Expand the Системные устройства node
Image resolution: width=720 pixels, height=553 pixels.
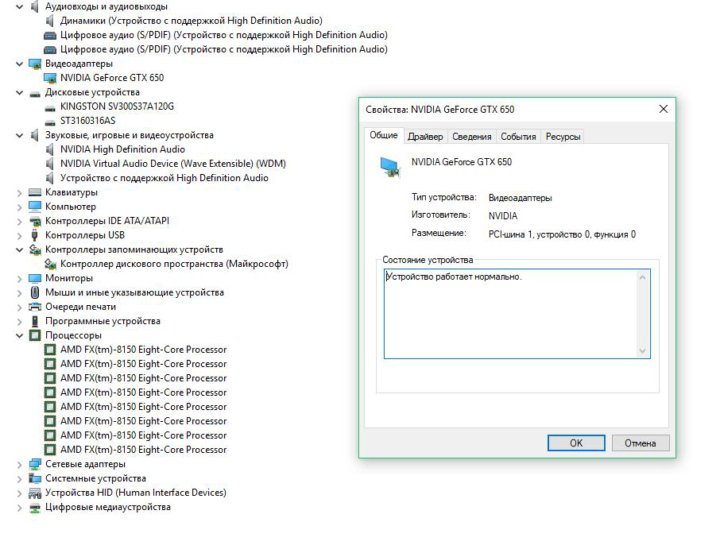(x=19, y=479)
